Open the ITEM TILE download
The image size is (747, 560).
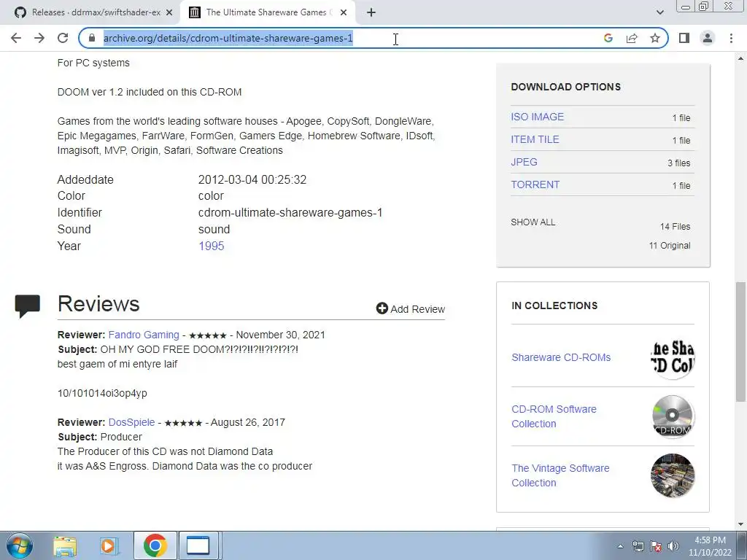535,139
